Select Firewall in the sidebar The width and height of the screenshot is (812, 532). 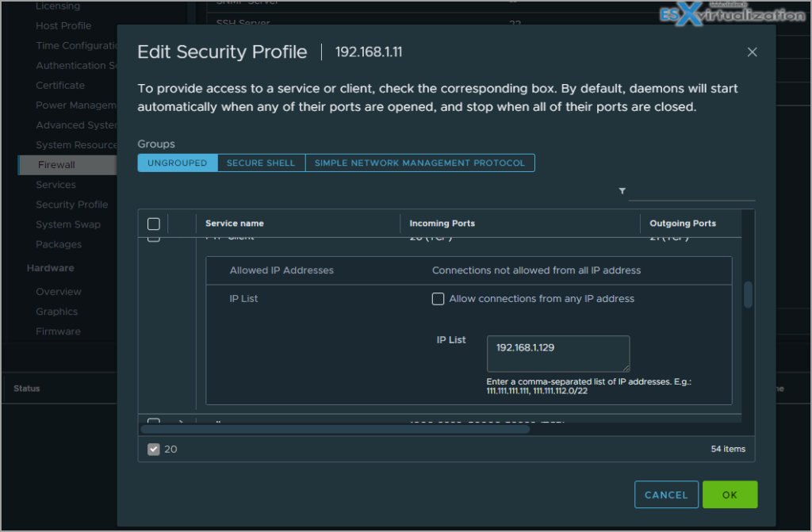pyautogui.click(x=56, y=164)
